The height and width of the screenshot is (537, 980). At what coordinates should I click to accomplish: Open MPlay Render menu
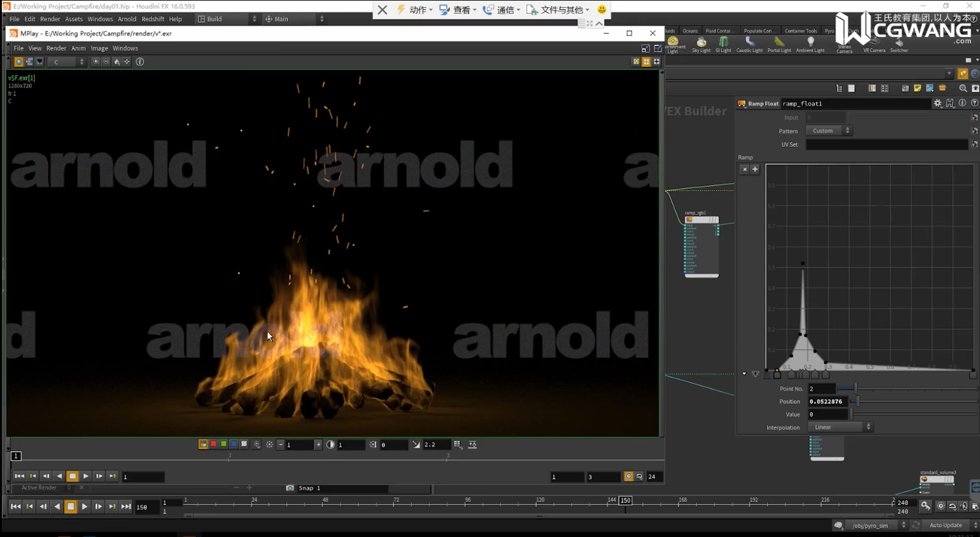pyautogui.click(x=56, y=48)
